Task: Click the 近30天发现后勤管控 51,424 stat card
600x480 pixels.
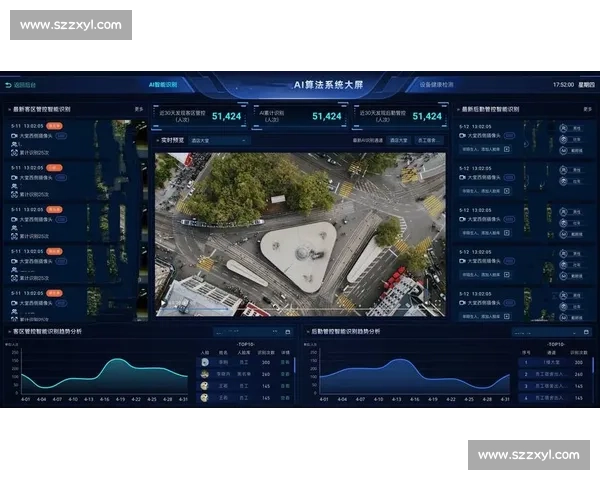Action: [x=400, y=116]
